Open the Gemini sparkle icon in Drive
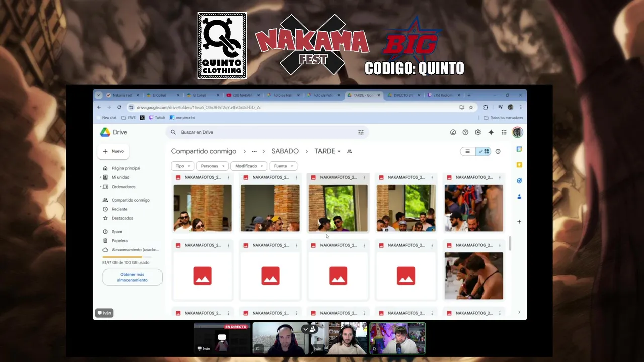This screenshot has height=362, width=644. pyautogui.click(x=491, y=132)
